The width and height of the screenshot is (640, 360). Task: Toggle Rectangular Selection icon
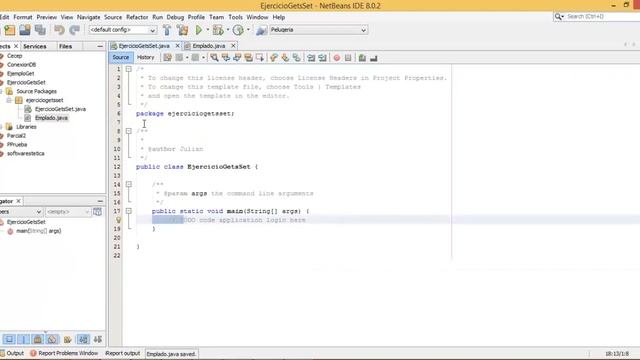tap(260, 58)
